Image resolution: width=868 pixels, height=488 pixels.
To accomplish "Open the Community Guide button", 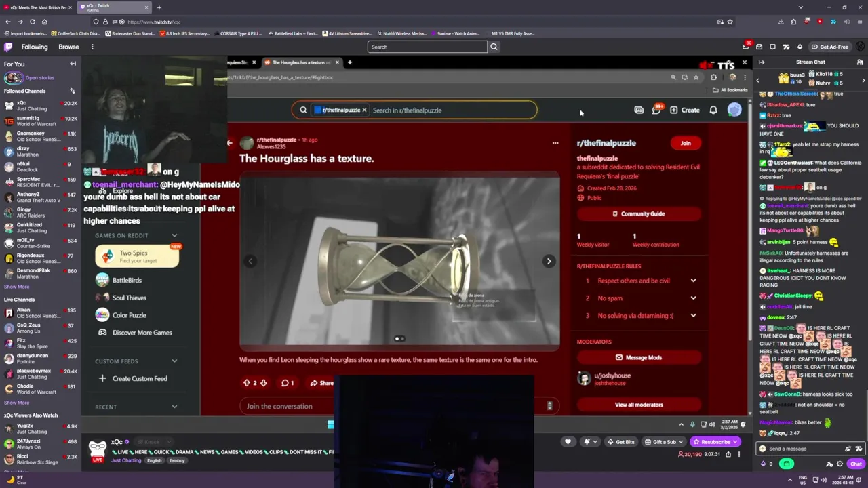I will (x=638, y=214).
